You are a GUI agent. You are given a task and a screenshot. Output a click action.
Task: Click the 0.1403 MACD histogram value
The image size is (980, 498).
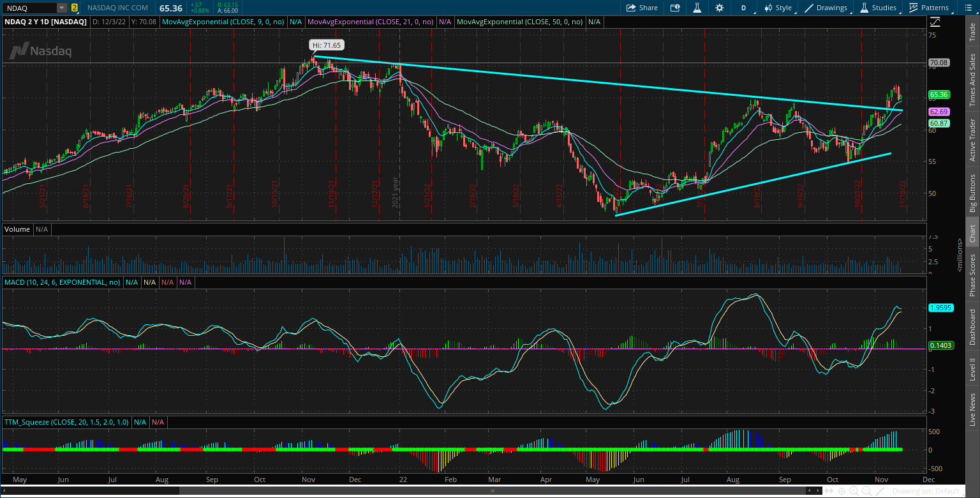pyautogui.click(x=940, y=345)
